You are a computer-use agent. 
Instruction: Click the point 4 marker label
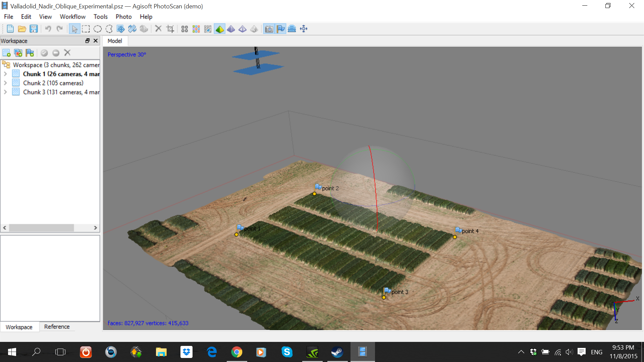pyautogui.click(x=470, y=231)
